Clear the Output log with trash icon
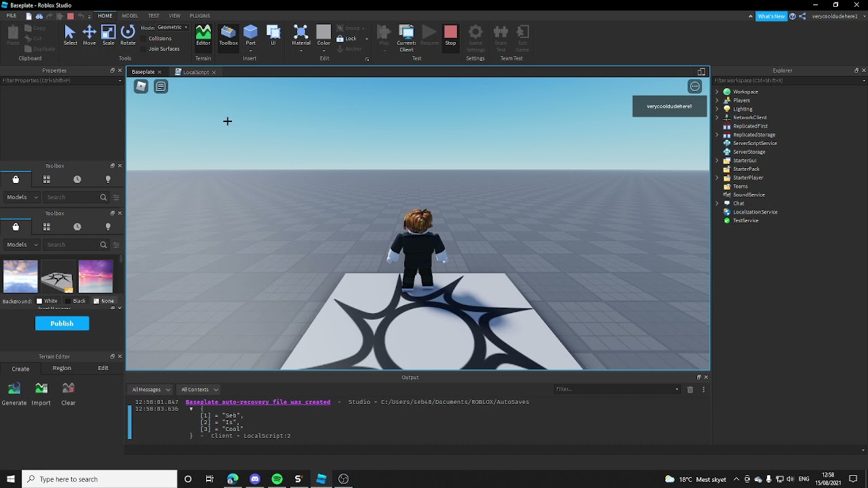 pos(690,389)
